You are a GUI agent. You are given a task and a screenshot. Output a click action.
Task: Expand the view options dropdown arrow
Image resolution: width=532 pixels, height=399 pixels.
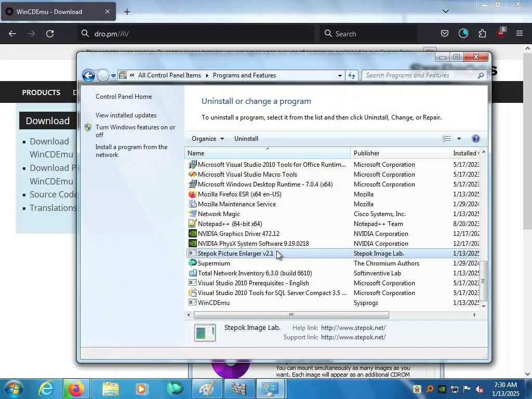(x=459, y=138)
